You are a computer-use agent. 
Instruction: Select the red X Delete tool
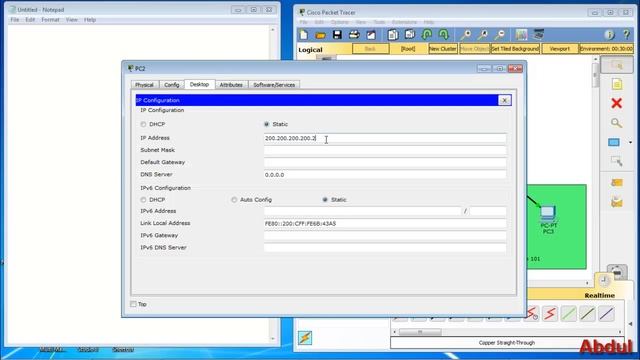[617, 103]
